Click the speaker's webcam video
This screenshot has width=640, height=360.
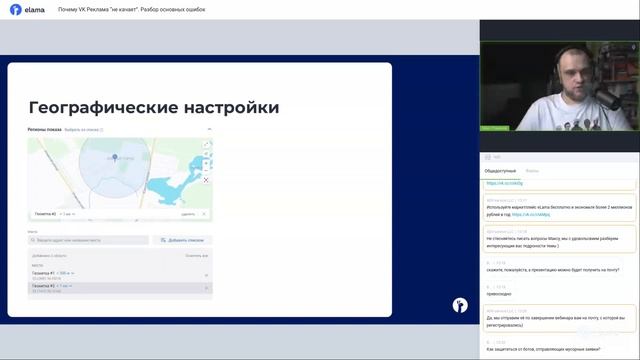pos(560,86)
